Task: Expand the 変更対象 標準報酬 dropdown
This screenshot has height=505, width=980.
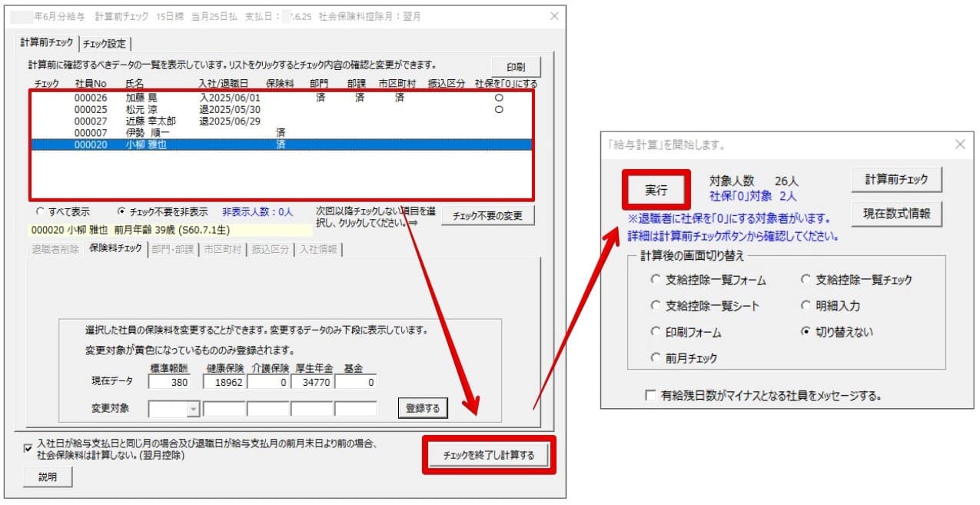Action: [x=193, y=409]
